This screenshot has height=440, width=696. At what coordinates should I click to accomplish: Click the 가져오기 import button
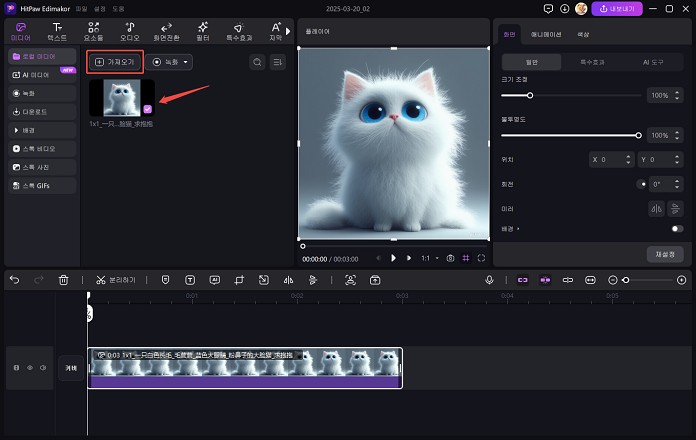(114, 62)
